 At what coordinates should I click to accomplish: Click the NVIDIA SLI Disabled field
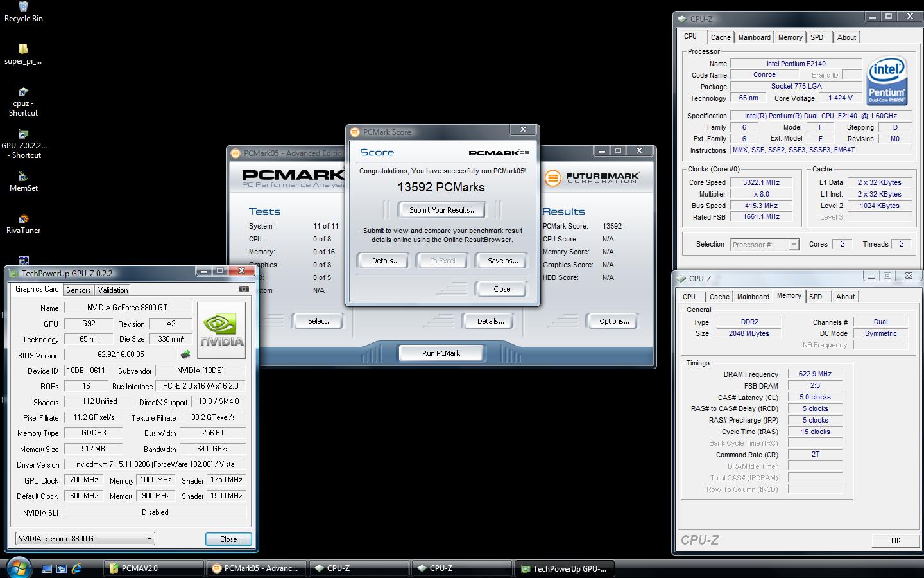coord(155,512)
